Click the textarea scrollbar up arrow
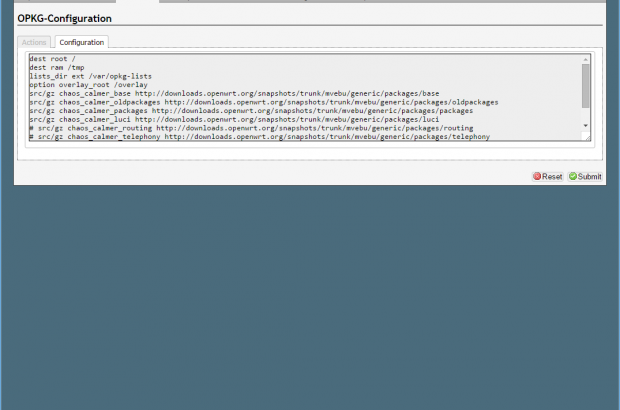Viewport: 620px width, 410px height. point(586,60)
